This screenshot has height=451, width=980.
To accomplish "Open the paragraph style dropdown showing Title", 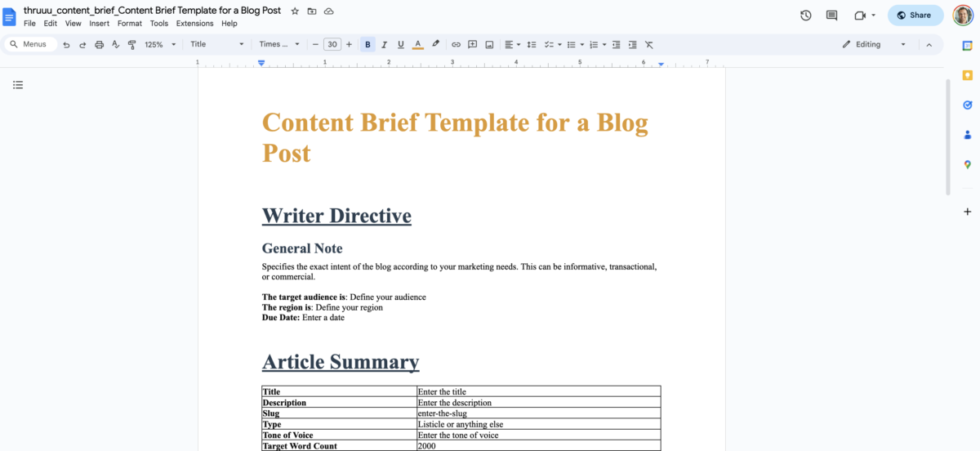I will click(x=217, y=44).
